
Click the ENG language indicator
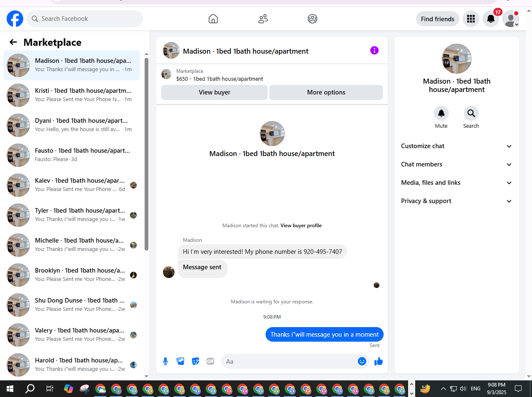pyautogui.click(x=476, y=389)
